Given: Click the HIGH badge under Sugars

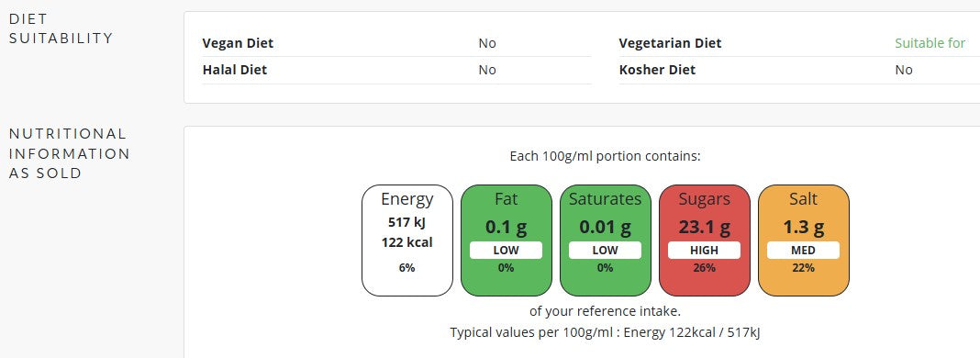Looking at the screenshot, I should click(705, 250).
